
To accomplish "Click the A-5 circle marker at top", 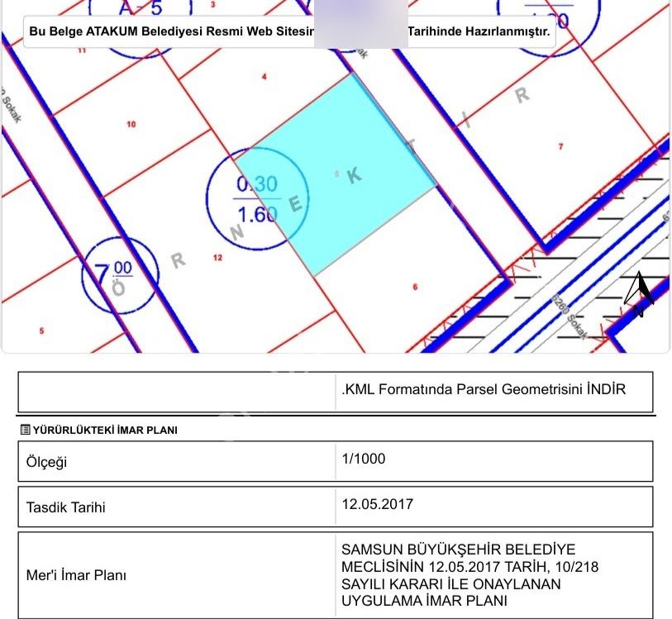I will pos(141,26).
